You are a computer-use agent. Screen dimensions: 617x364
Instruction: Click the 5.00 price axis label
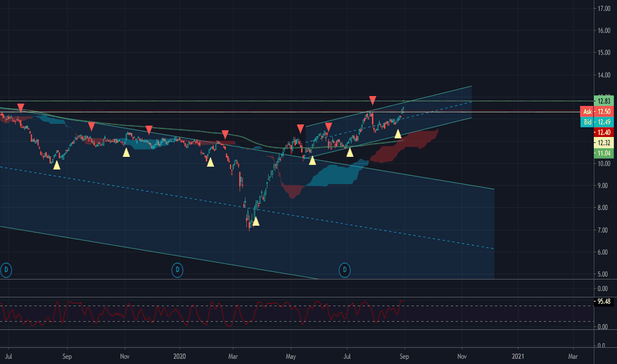pos(602,274)
